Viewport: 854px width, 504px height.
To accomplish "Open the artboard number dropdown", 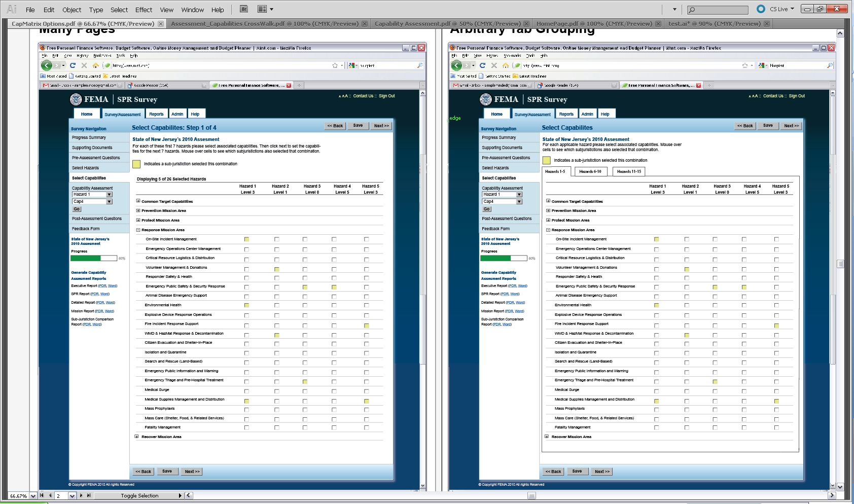I will 72,496.
